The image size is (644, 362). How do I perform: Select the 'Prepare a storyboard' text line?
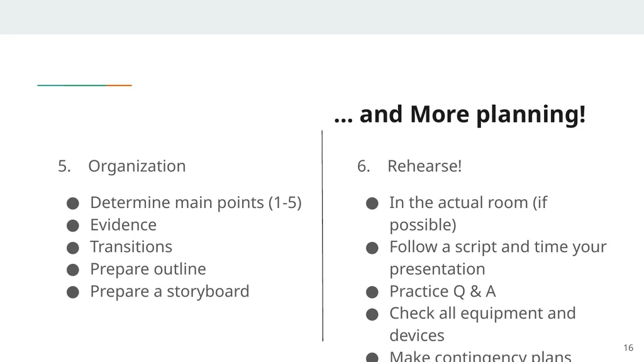170,291
